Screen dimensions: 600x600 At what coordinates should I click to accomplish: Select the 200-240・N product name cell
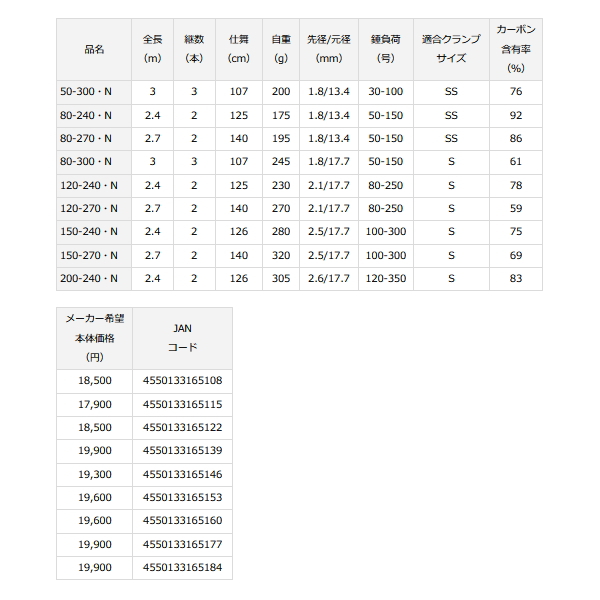(94, 279)
